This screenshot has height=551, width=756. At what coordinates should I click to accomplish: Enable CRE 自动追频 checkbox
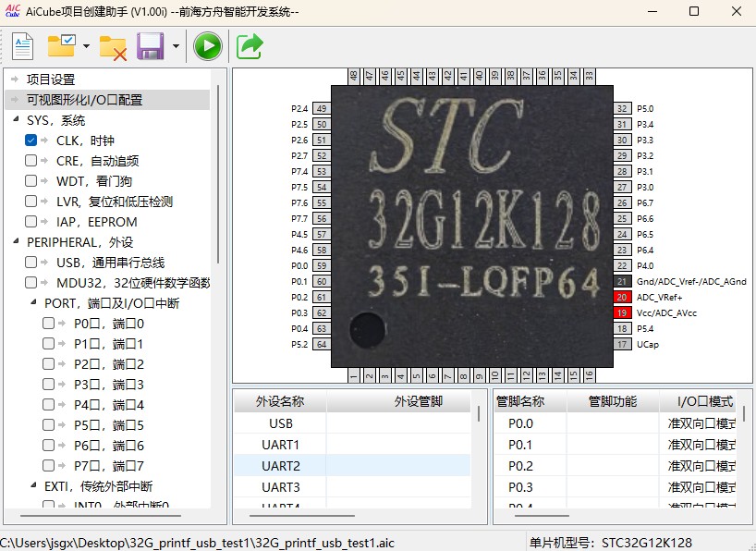[x=30, y=161]
